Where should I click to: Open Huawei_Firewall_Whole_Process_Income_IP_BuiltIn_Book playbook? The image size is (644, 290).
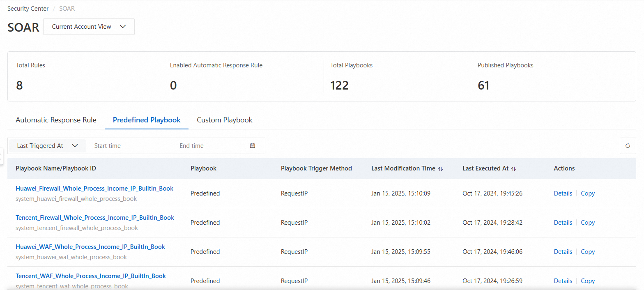94,189
